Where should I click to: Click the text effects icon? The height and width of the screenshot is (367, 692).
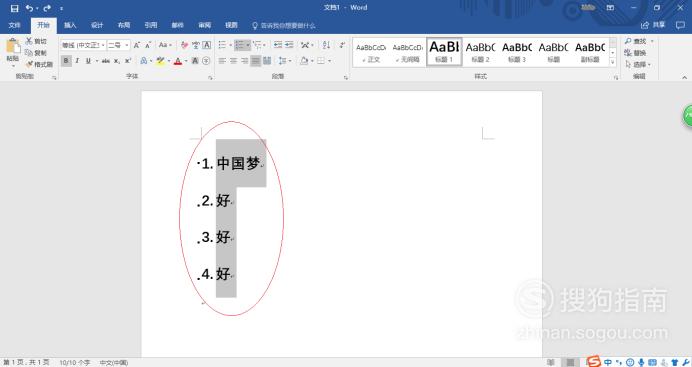[x=143, y=61]
